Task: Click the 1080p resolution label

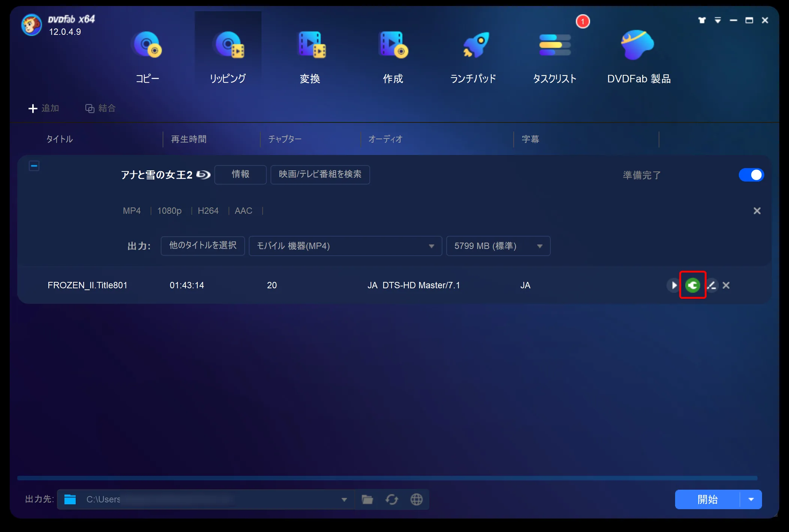Action: (x=169, y=211)
